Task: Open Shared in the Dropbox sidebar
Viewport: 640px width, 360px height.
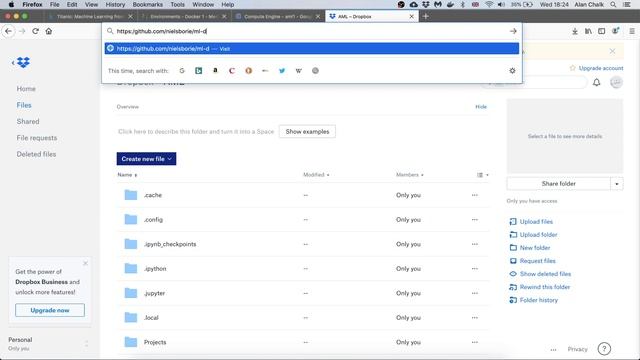Action: (x=28, y=121)
